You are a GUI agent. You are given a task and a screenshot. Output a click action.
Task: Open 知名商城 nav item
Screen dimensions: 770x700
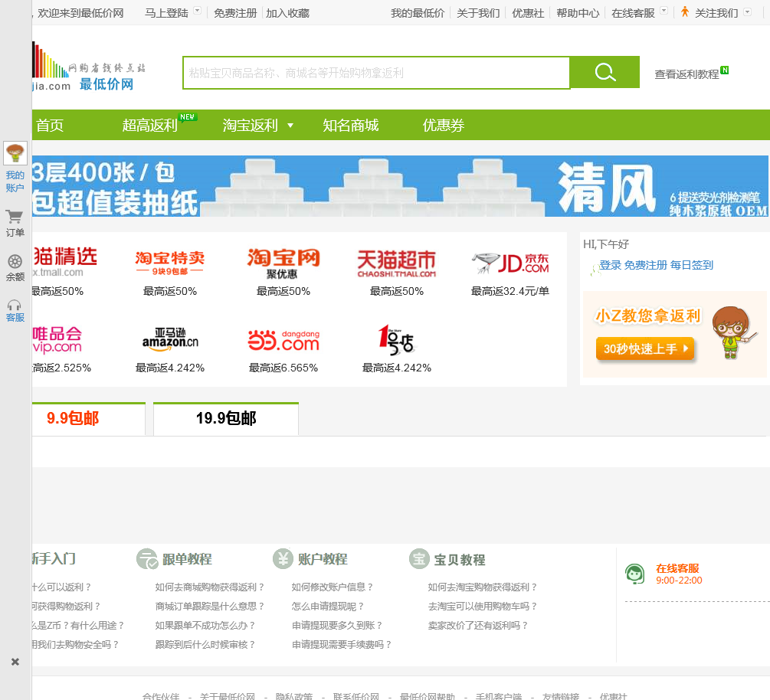pos(351,125)
